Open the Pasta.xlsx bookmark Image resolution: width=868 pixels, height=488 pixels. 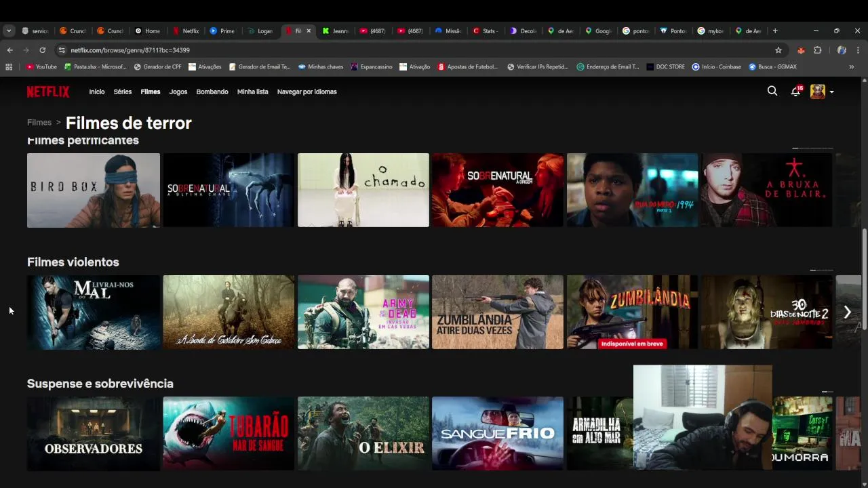(x=96, y=66)
